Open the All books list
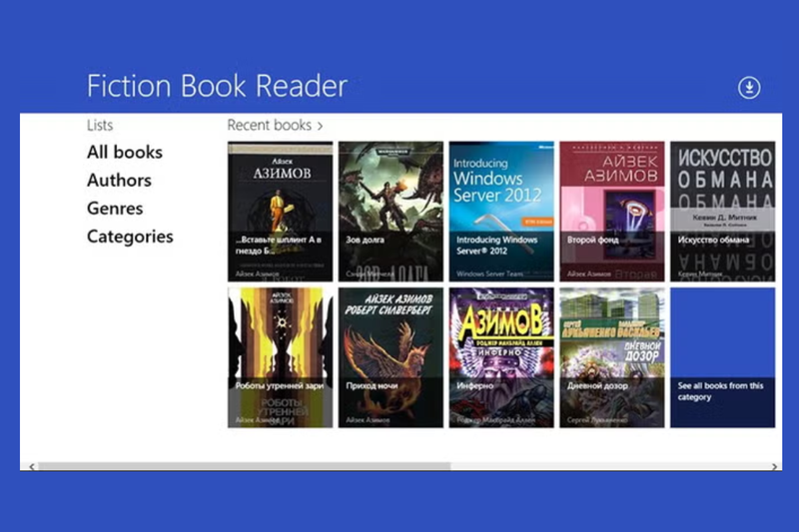This screenshot has width=799, height=532. (x=125, y=152)
